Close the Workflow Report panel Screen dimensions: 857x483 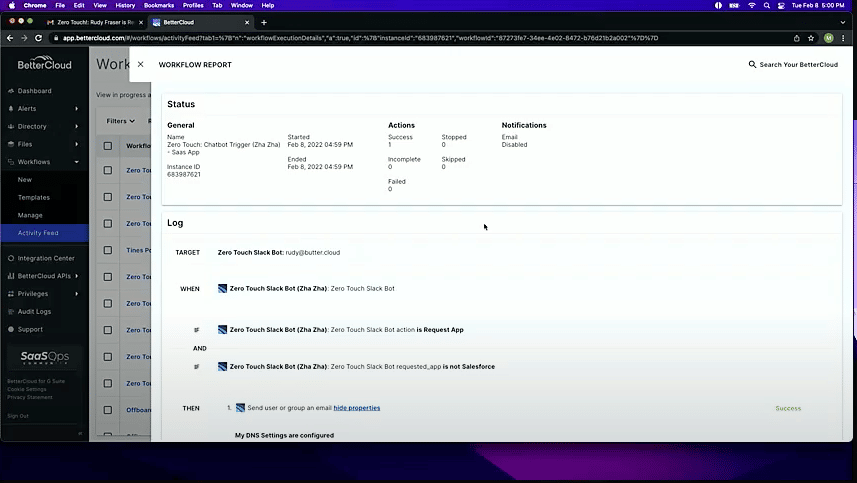click(140, 64)
